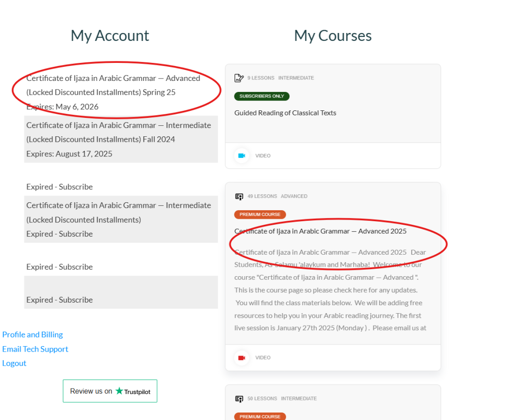
Task: Click the Premium Course badge on Advanced 2025 card
Action: (259, 215)
